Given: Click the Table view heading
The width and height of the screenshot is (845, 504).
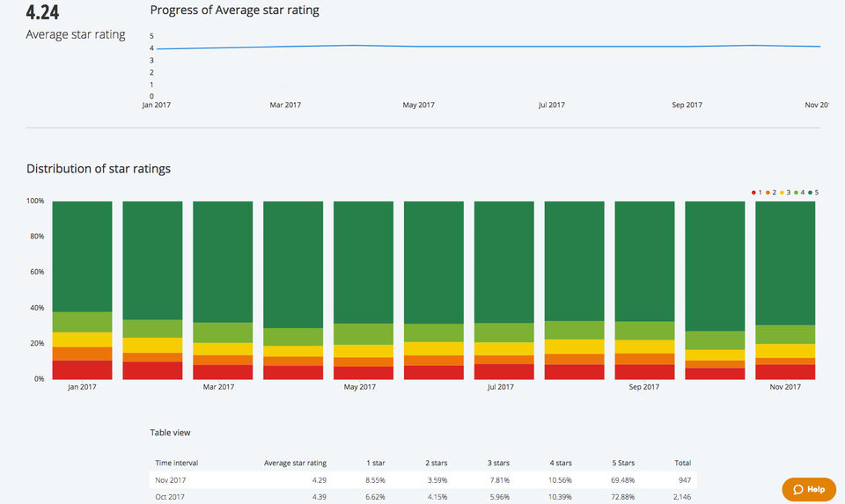Looking at the screenshot, I should pyautogui.click(x=173, y=433).
